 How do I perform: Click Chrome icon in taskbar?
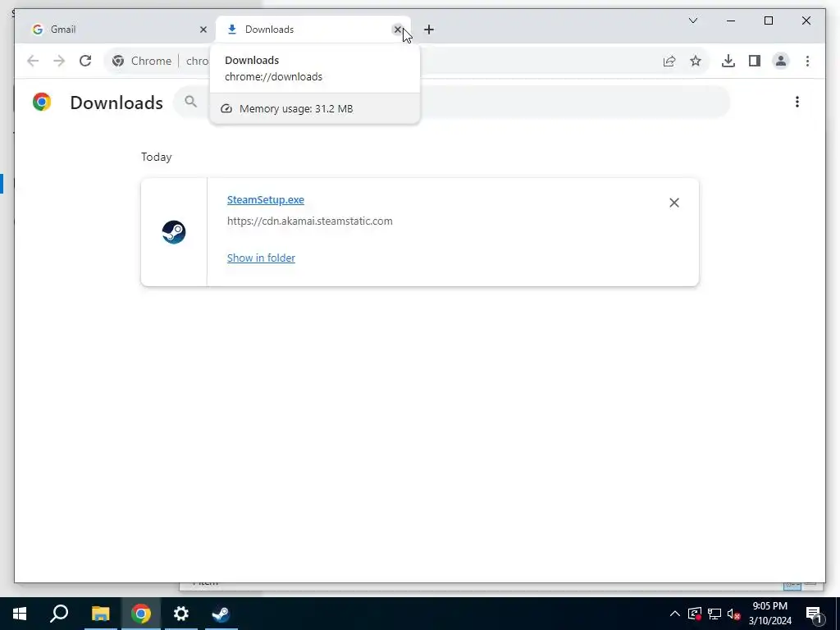click(x=141, y=614)
